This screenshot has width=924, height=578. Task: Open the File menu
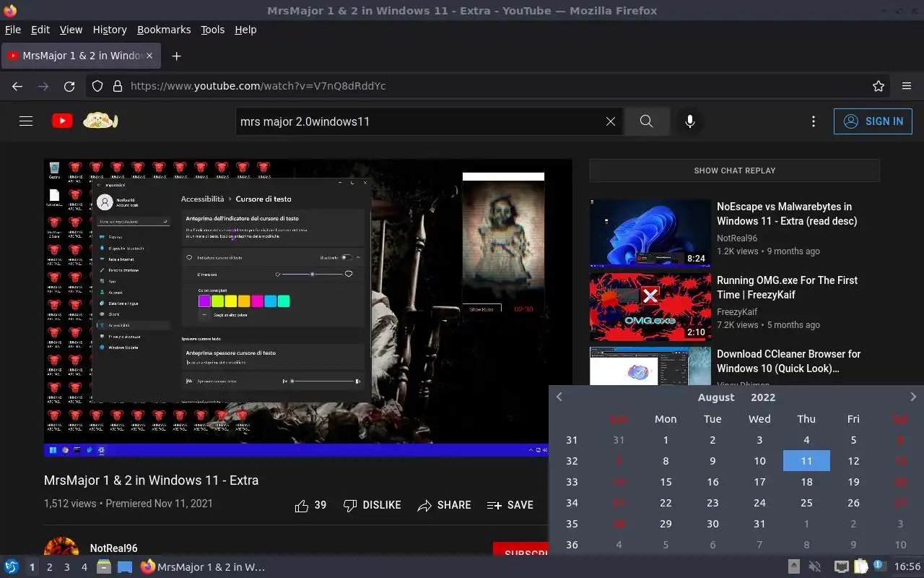tap(13, 30)
